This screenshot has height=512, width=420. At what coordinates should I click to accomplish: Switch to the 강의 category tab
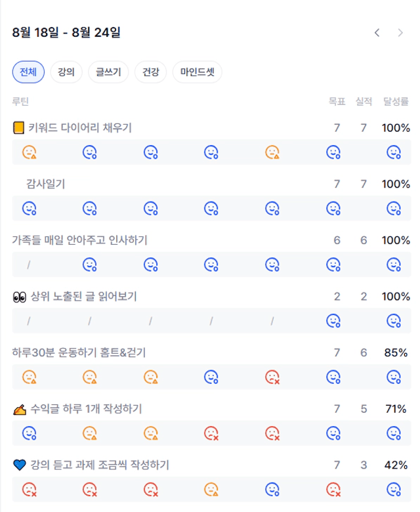pos(66,72)
